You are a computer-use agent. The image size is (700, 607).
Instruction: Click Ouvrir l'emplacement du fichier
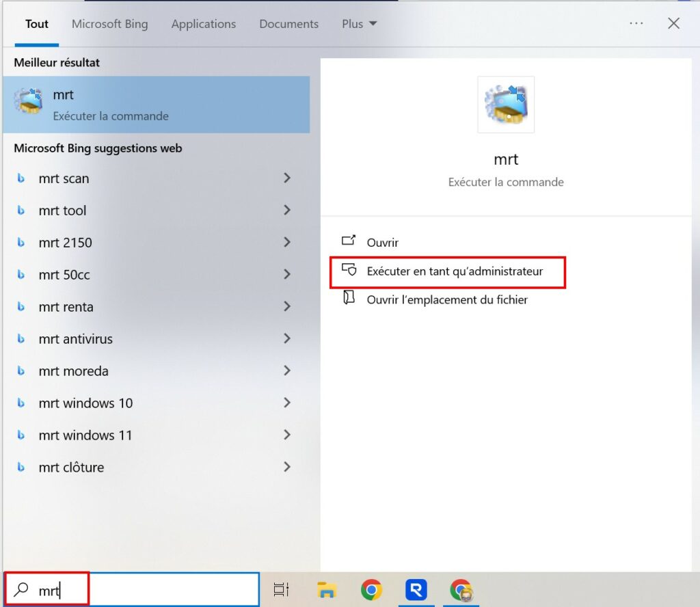(x=447, y=299)
